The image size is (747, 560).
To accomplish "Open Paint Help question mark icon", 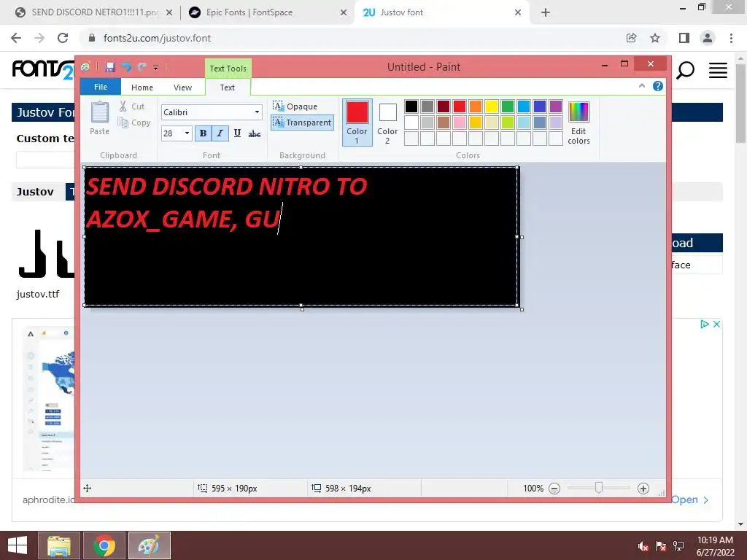I will point(658,86).
